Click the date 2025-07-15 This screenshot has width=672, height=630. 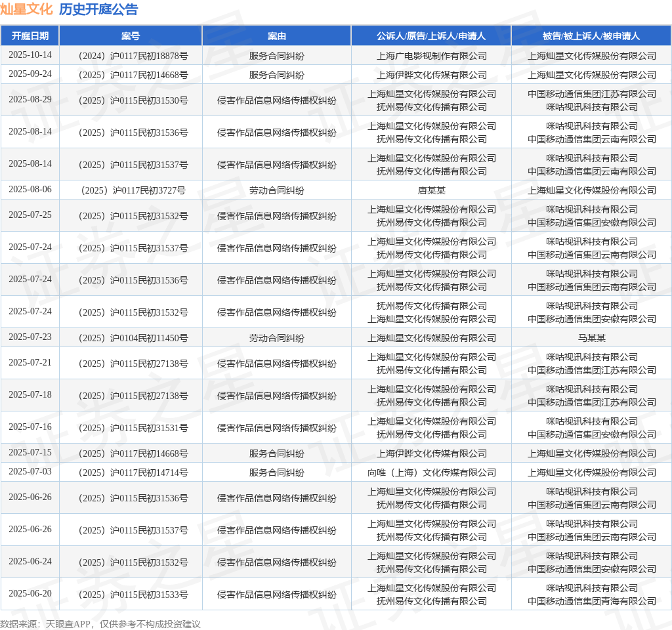click(x=30, y=453)
